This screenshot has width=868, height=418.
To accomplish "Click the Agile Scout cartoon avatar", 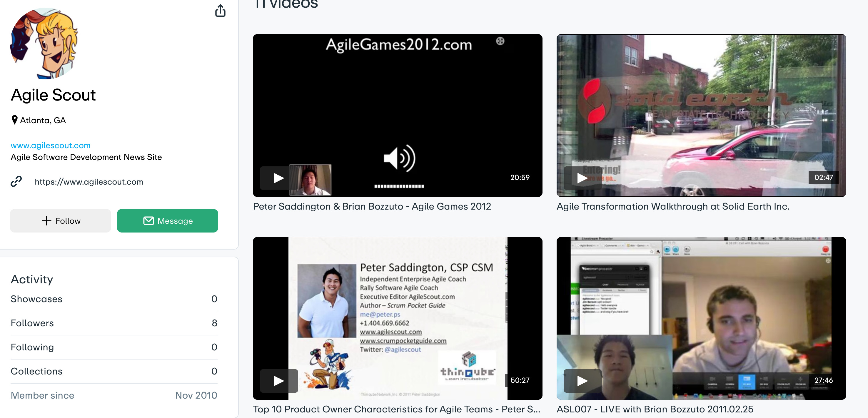I will [x=44, y=44].
